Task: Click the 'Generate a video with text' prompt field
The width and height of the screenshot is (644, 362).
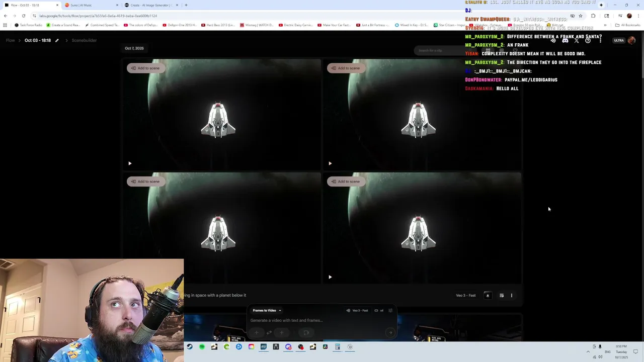Action: tap(286, 320)
